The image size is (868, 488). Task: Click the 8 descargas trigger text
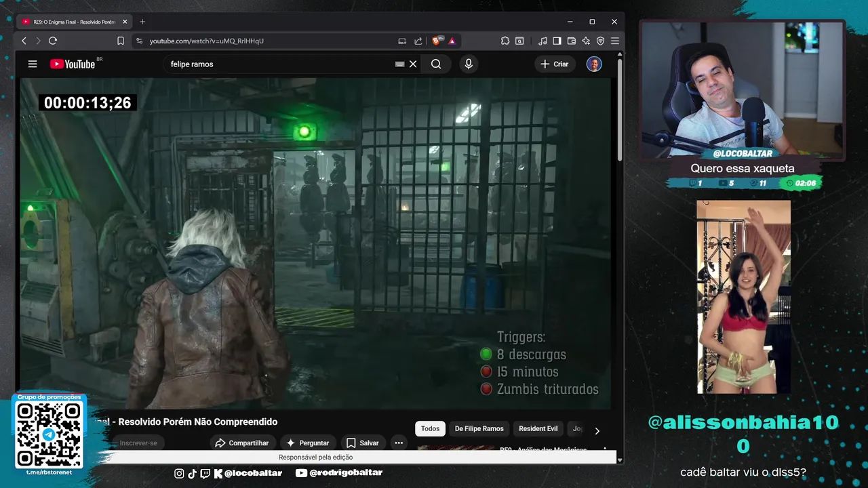click(x=532, y=354)
